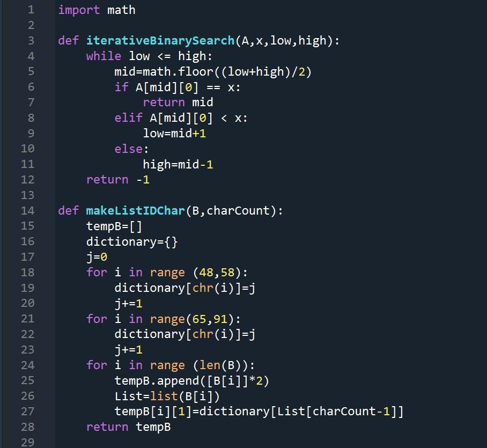Viewport: 487px width, 448px height.
Task: Click 'j+=1' on line 20
Action: click(128, 304)
